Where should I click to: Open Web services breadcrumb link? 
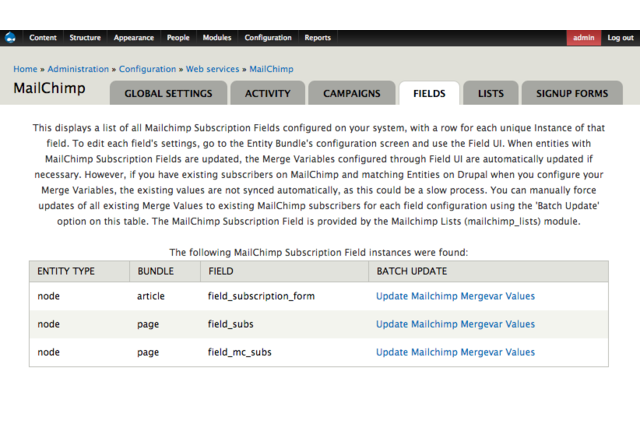(213, 69)
